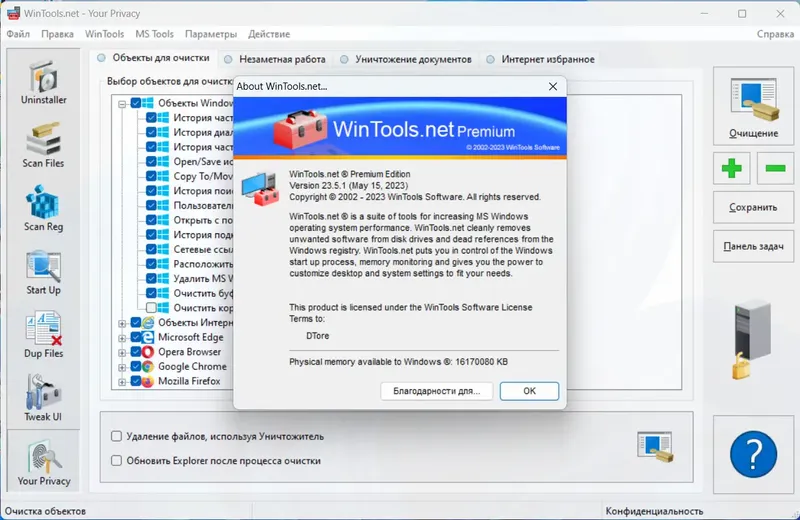Viewport: 800px width, 520px height.
Task: Select the Open/Save tree item
Action: pos(203,161)
